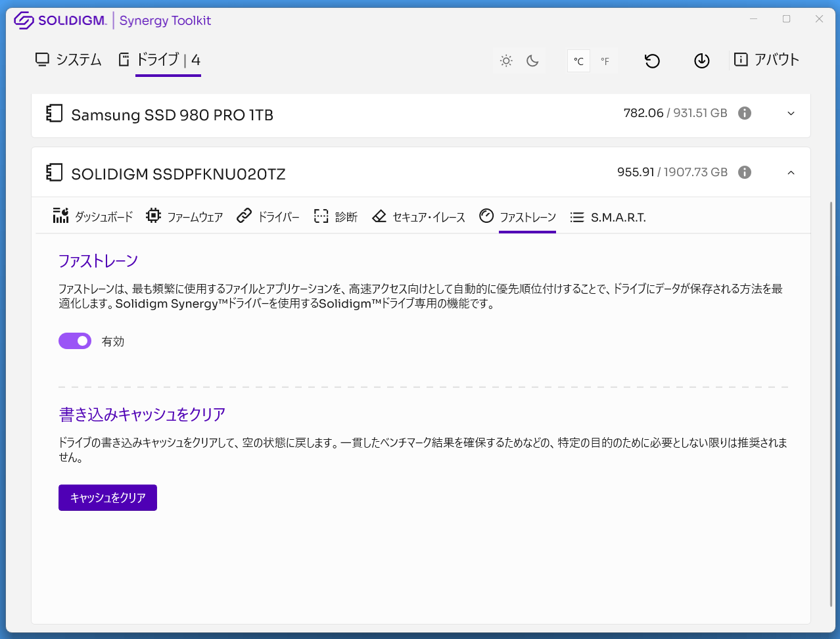
Task: Click the Samsung SSD 980 PRO 1TB name
Action: pos(172,115)
